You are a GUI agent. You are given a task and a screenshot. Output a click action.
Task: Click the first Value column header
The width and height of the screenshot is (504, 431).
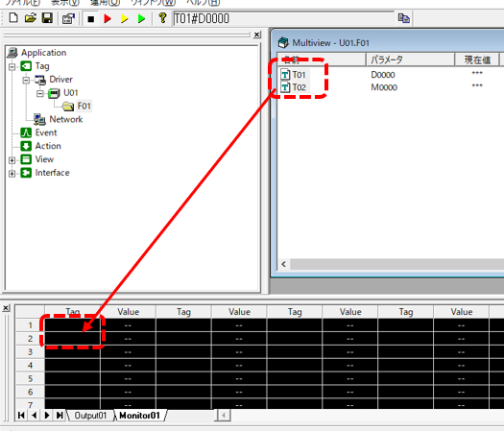(x=129, y=312)
